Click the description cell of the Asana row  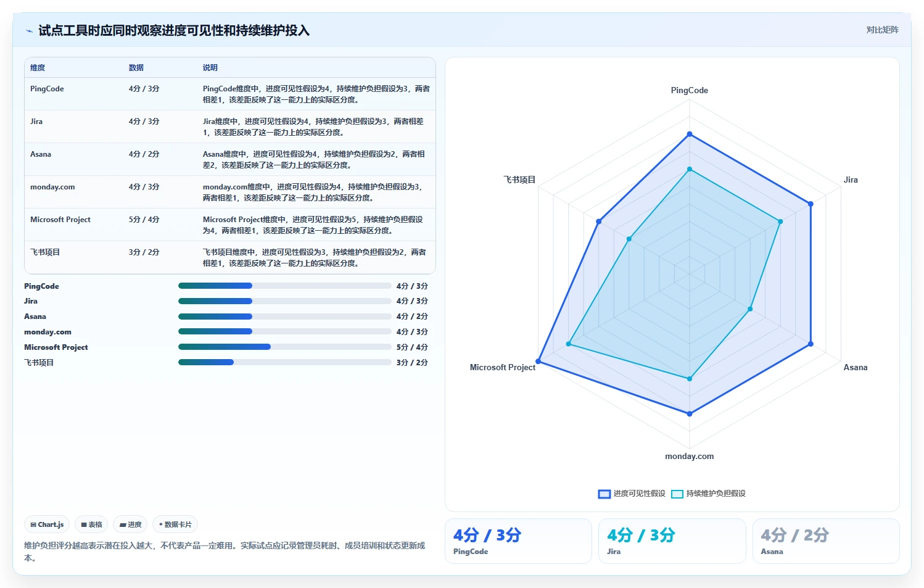pos(316,159)
